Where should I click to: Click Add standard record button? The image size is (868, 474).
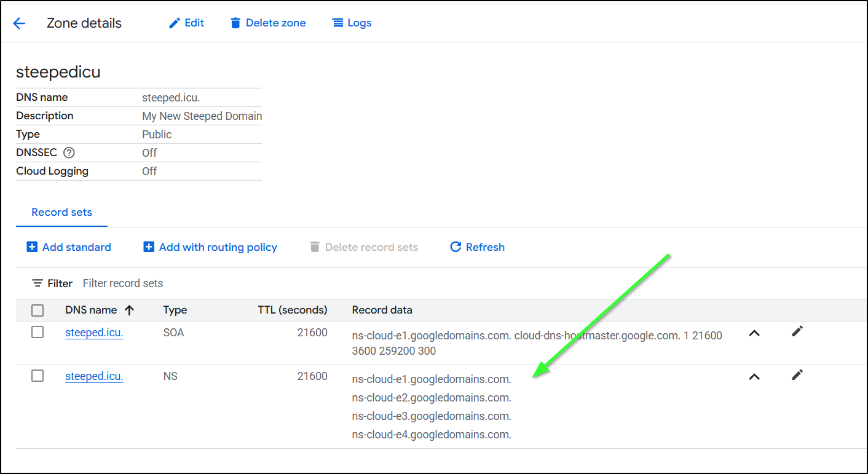69,247
